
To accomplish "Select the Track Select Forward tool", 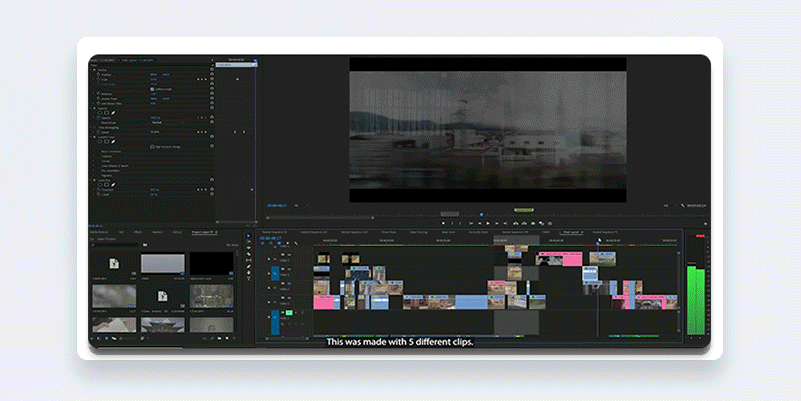I will click(249, 242).
